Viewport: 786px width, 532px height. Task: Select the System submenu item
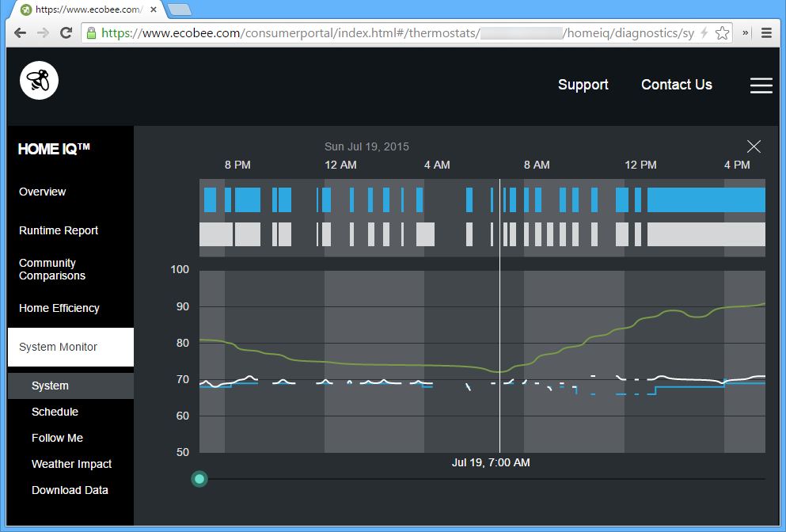[x=70, y=386]
